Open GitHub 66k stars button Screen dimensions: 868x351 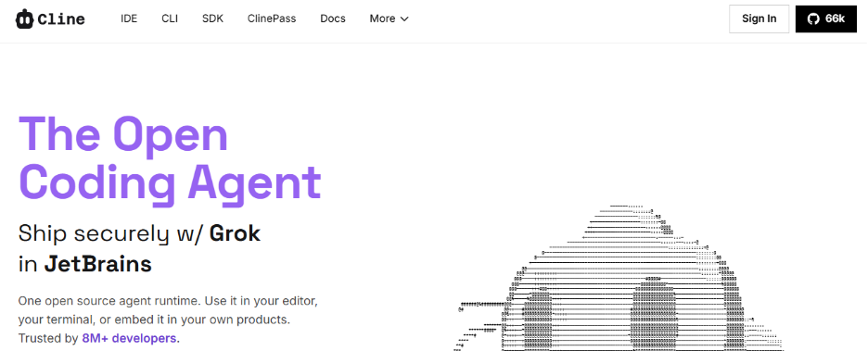click(x=826, y=19)
